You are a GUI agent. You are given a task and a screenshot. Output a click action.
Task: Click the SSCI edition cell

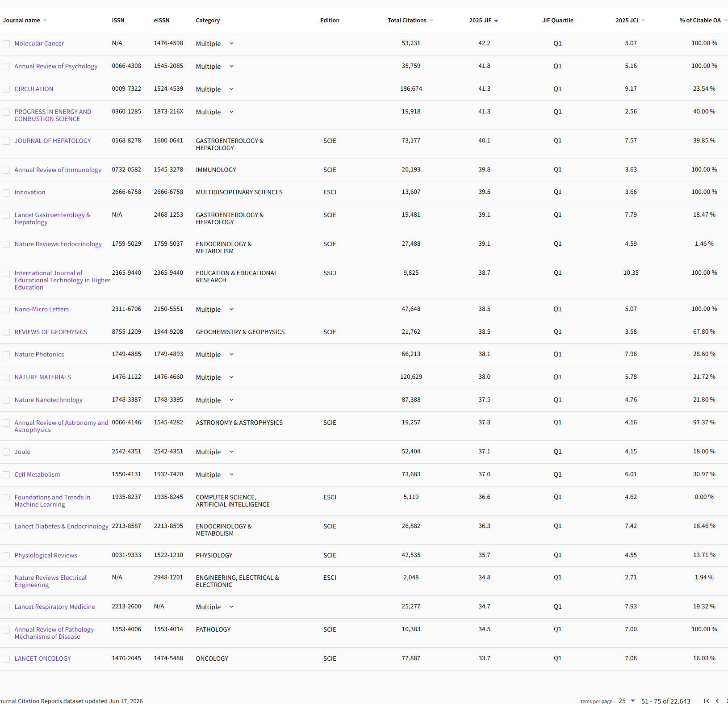[x=330, y=273]
